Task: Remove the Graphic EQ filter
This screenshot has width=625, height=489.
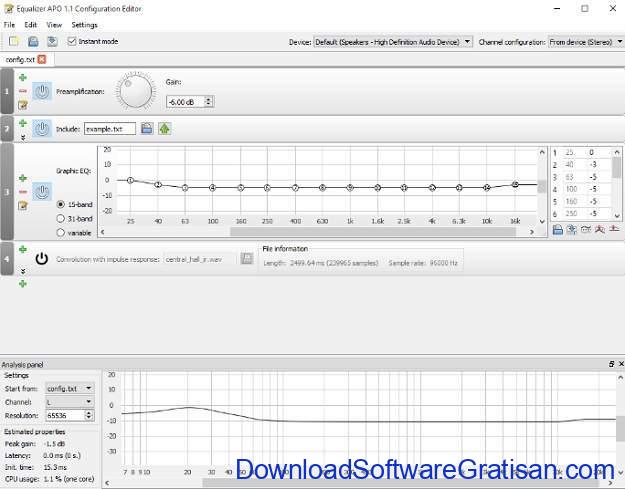Action: (x=23, y=192)
